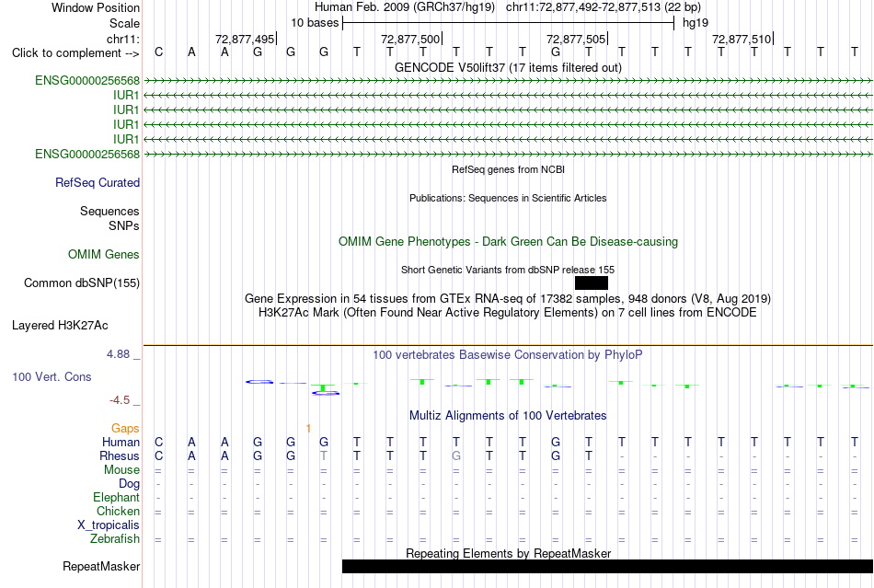
Task: Open 'RefSeq genes from NCBI' track title
Action: coord(508,169)
